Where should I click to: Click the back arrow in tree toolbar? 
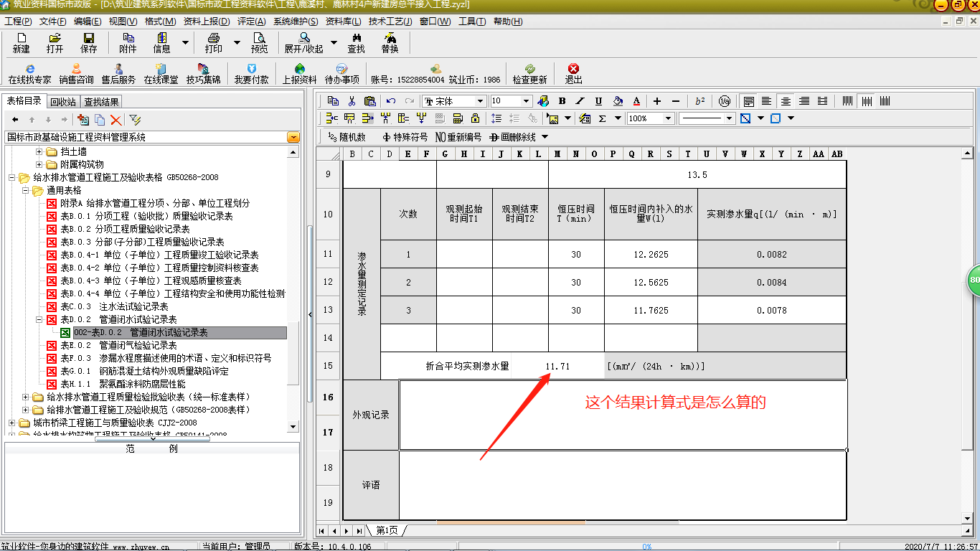point(15,120)
